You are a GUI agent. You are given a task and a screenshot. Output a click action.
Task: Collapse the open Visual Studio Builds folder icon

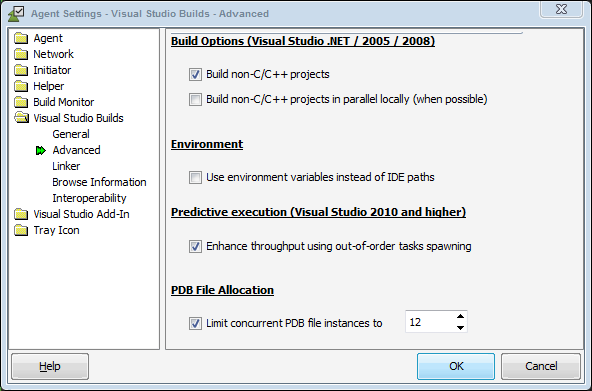[x=22, y=118]
